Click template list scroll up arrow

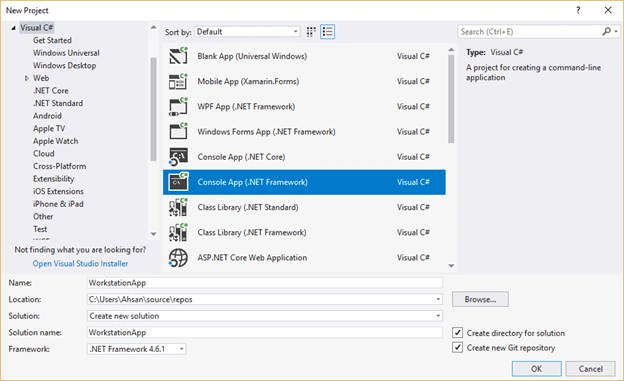pos(451,50)
